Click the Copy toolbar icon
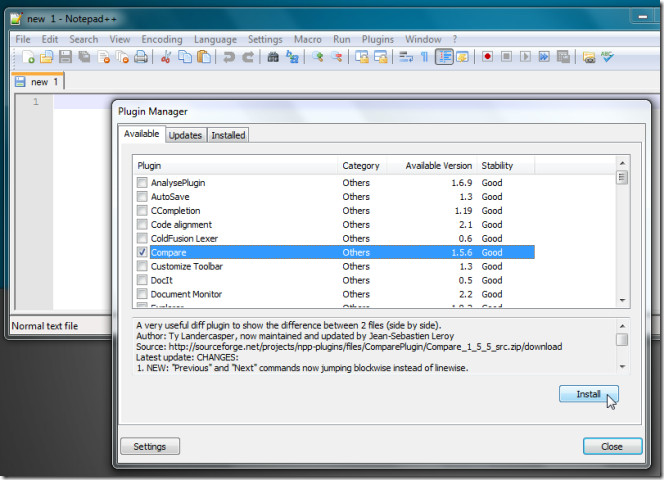Viewport: 664px width, 480px height. pos(185,57)
